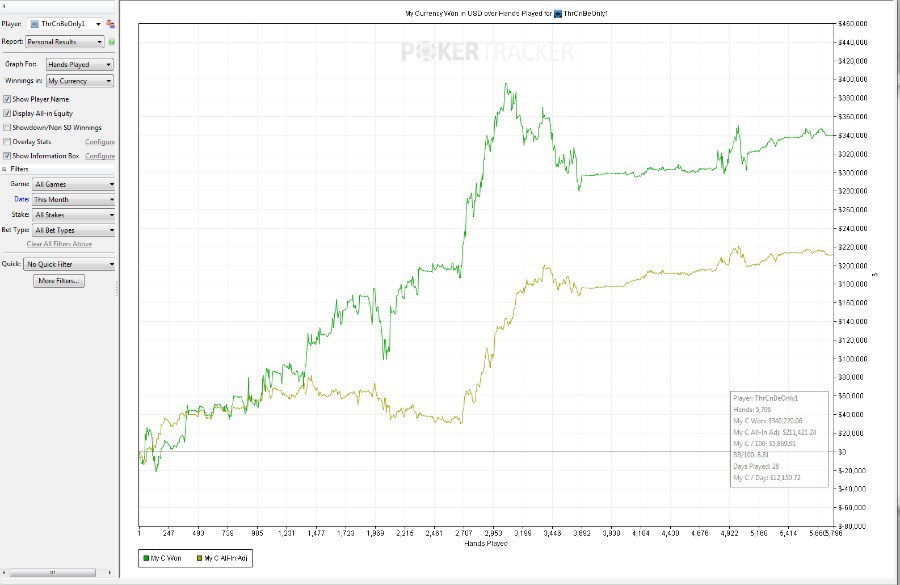Click the left arrow of the horizontal scrollbar
This screenshot has width=900, height=585.
[5, 572]
